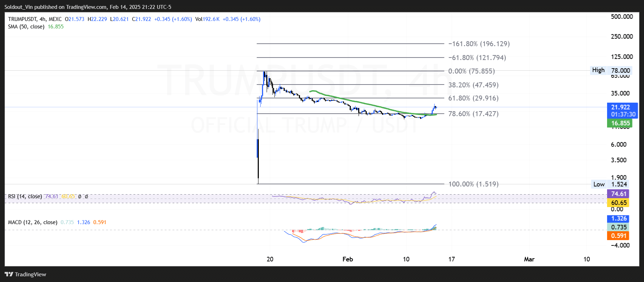644x282 pixels.
Task: Click the 17 date on time axis
Action: pyautogui.click(x=452, y=259)
